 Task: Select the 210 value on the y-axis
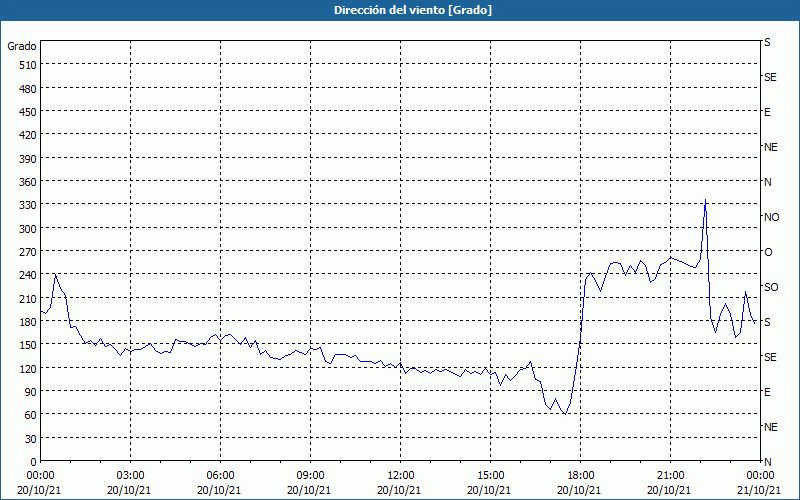click(28, 299)
